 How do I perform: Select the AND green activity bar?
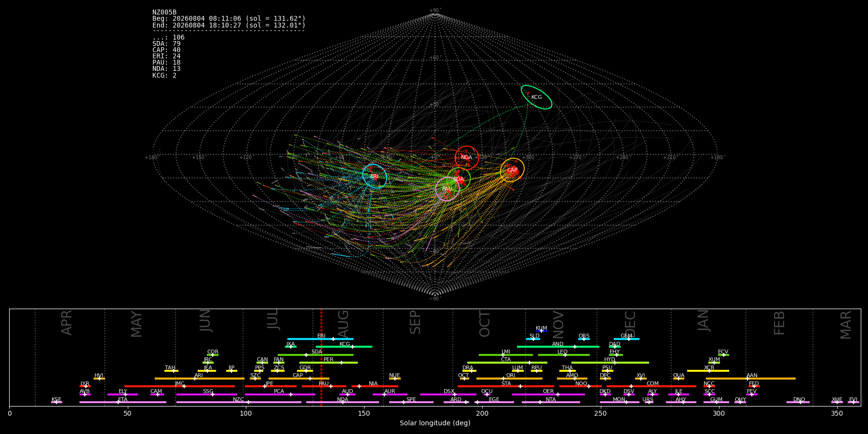[558, 347]
